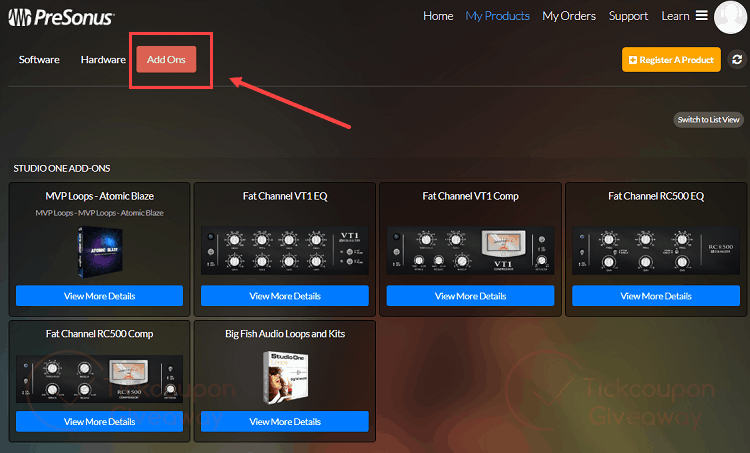
Task: Click the refresh products icon
Action: 737,59
